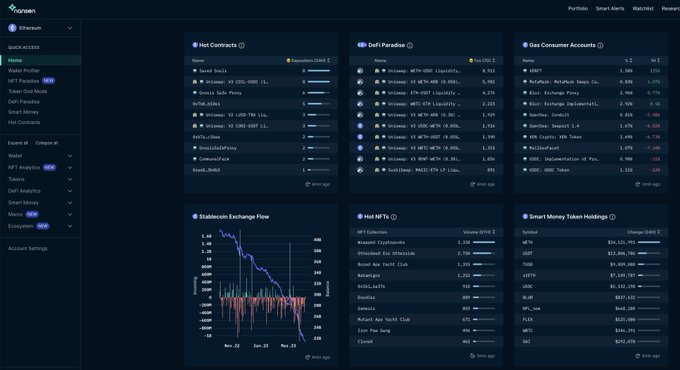This screenshot has height=370, width=680.
Task: Open MetaMask Swaps row in Gas Consumers
Action: tap(591, 82)
